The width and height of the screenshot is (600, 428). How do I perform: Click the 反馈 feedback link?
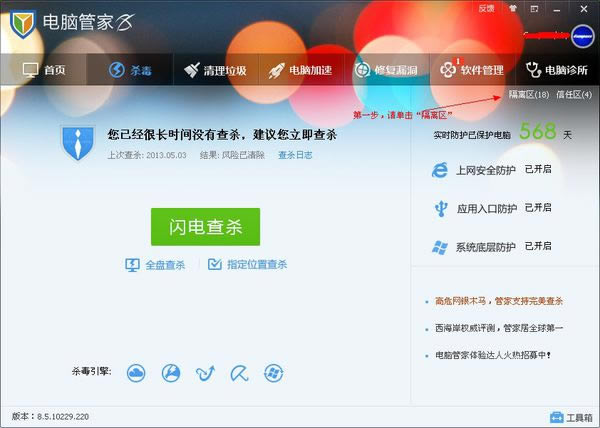[486, 8]
